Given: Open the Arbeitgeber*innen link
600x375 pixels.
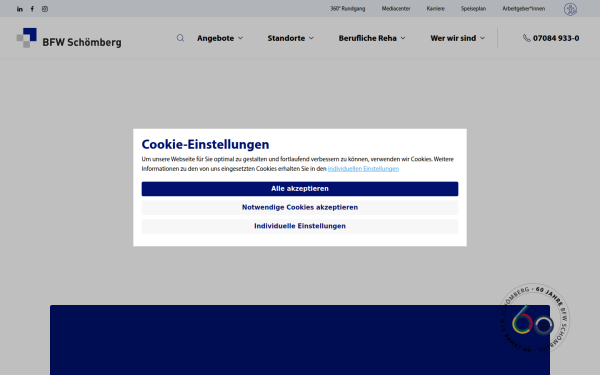Looking at the screenshot, I should [524, 8].
